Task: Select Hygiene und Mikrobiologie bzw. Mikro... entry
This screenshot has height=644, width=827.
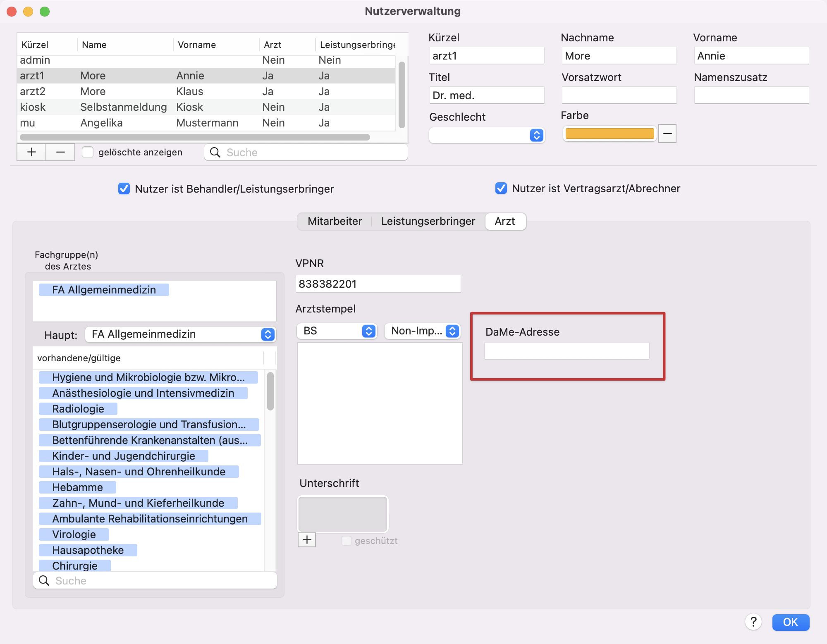Action: click(x=148, y=377)
